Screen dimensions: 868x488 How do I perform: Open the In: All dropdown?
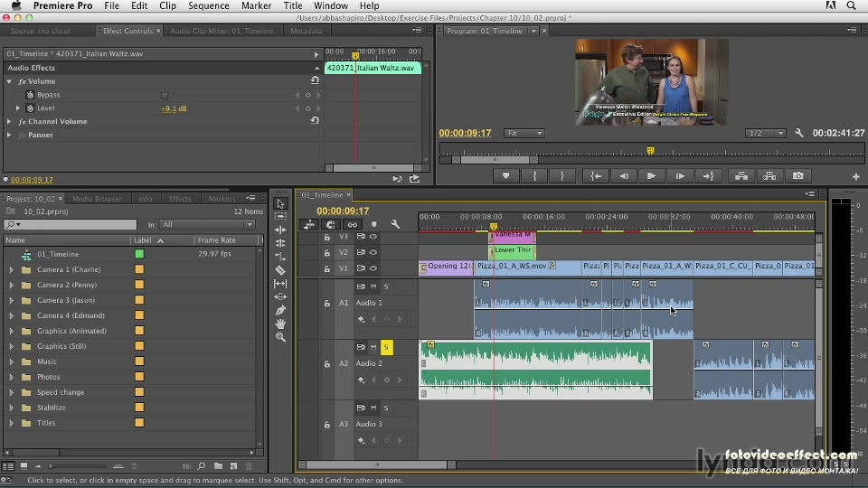point(206,224)
